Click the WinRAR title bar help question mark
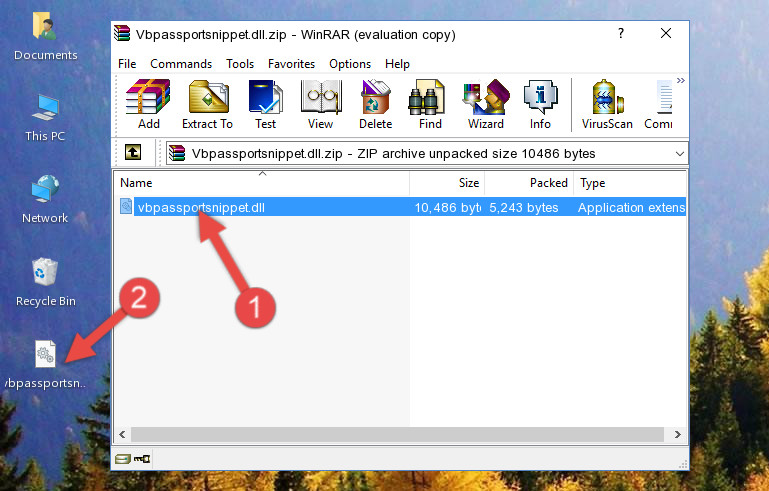 point(621,33)
